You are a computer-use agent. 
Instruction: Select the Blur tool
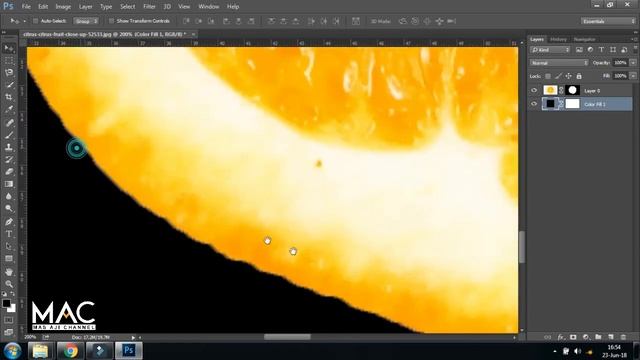(9, 196)
